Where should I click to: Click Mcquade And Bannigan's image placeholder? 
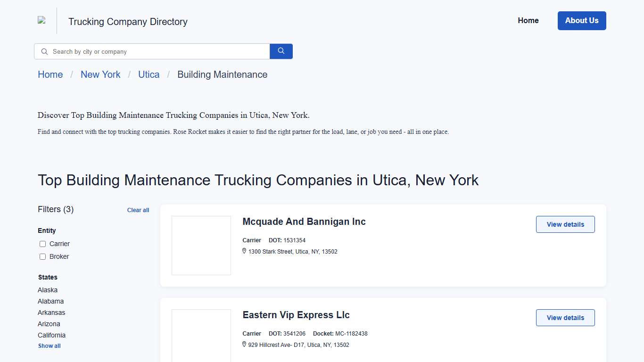coord(201,245)
